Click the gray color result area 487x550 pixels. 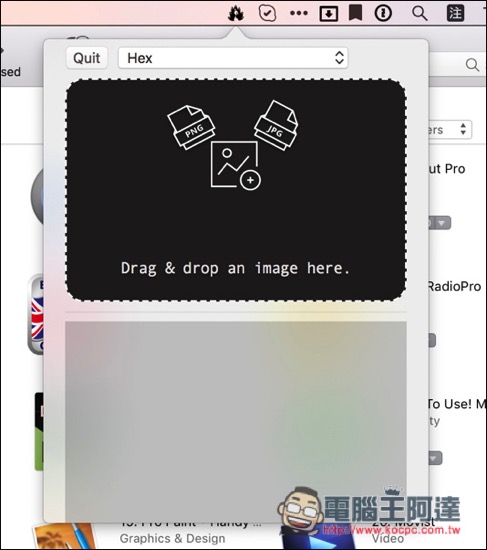coord(236,421)
